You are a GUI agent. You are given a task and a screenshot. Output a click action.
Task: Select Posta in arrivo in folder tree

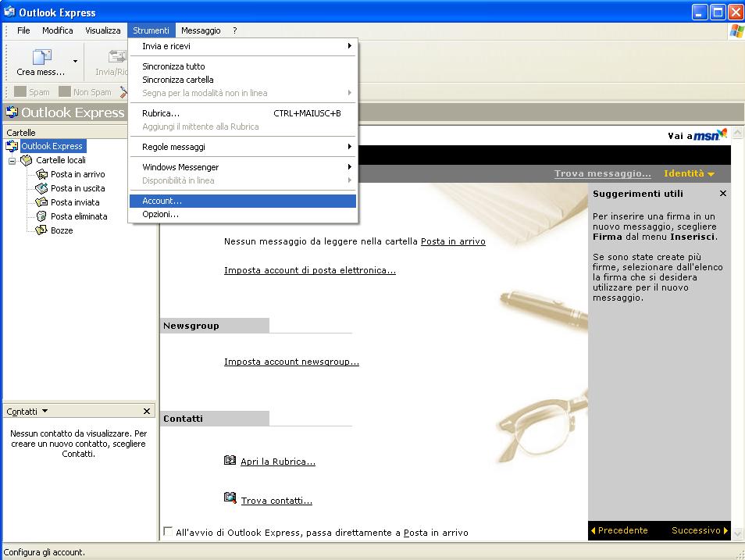pyautogui.click(x=78, y=174)
